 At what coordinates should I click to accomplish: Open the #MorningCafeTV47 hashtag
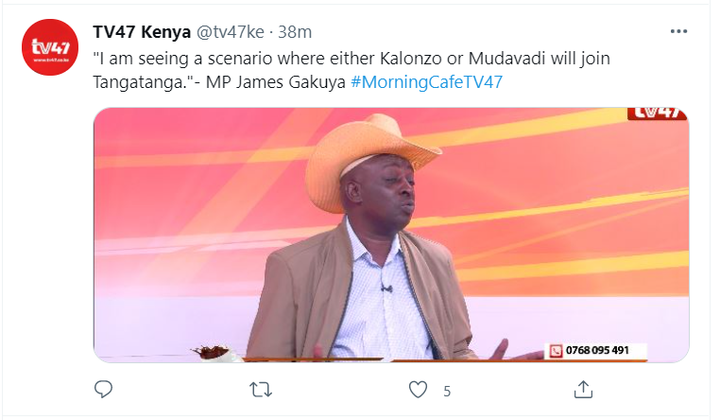tap(427, 82)
